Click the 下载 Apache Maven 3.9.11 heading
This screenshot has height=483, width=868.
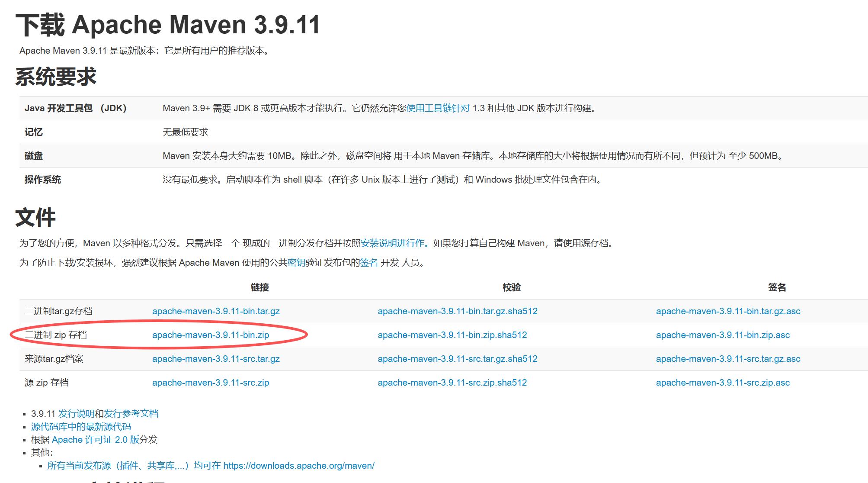[x=168, y=25]
